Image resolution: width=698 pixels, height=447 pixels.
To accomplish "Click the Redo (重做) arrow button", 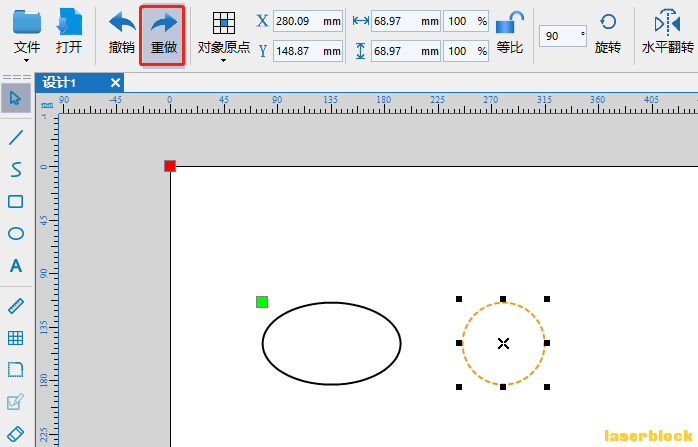I will (x=162, y=35).
